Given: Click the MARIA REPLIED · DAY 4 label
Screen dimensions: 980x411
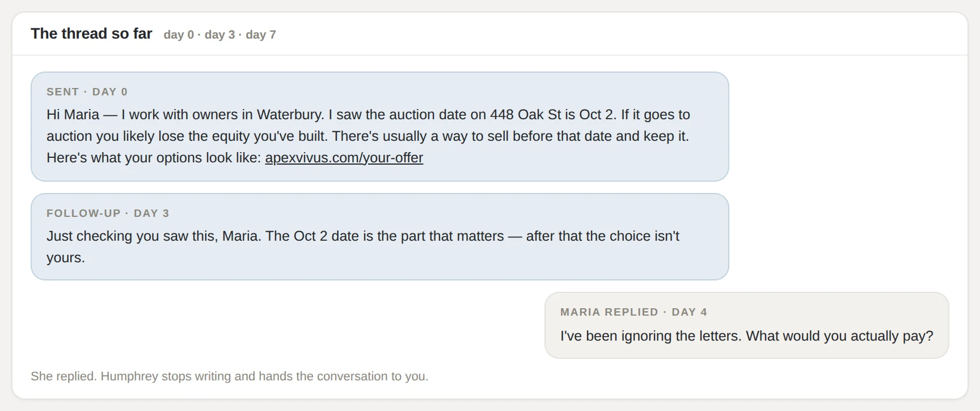Looking at the screenshot, I should coord(633,312).
